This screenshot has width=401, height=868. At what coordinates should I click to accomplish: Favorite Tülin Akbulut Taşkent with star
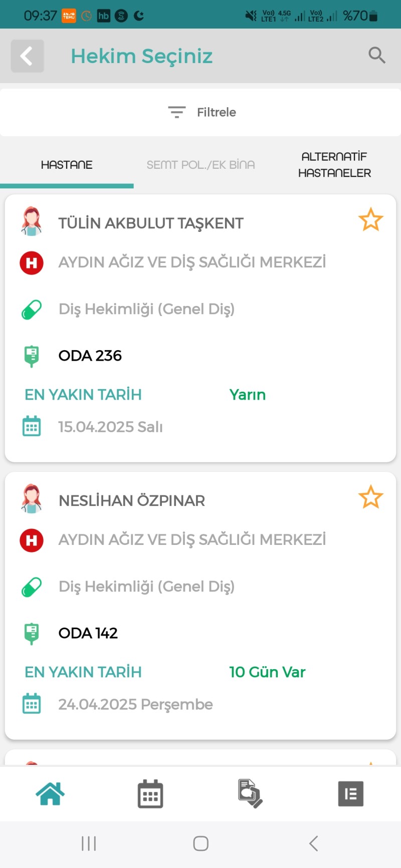pos(370,220)
